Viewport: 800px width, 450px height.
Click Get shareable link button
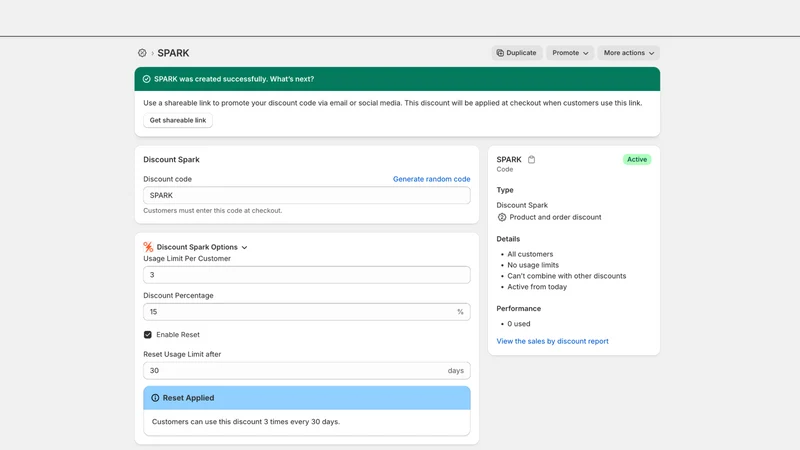click(x=178, y=120)
